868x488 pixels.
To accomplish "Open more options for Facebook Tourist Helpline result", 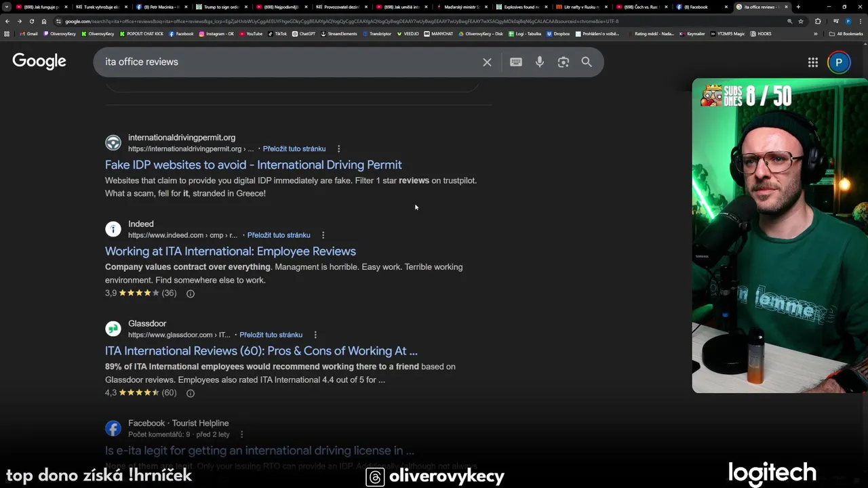I will point(241,434).
